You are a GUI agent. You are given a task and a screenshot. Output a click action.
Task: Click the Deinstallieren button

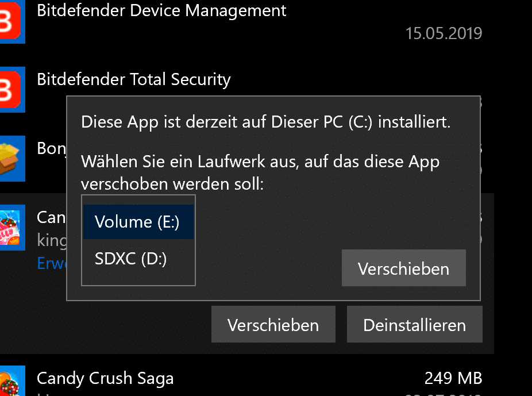pos(415,324)
